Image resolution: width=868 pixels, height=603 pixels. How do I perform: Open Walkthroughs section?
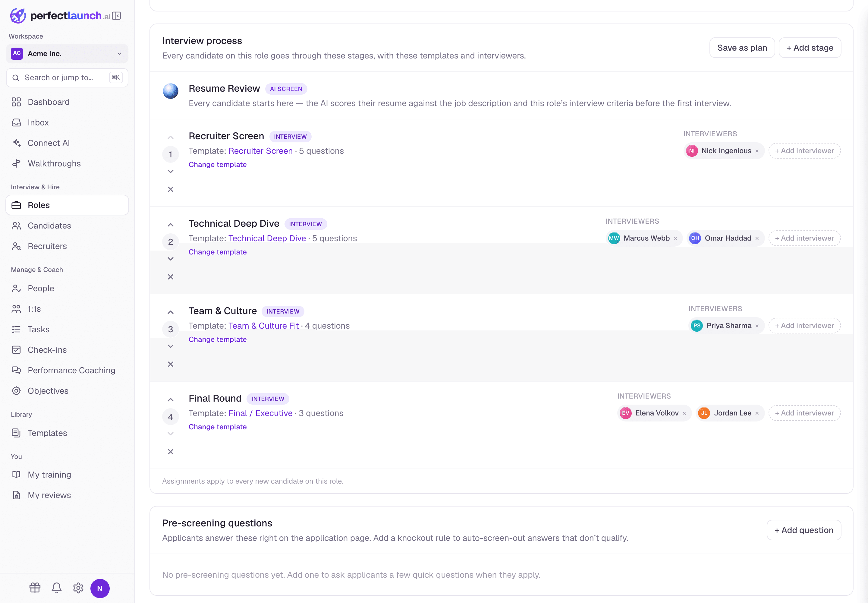click(x=67, y=164)
